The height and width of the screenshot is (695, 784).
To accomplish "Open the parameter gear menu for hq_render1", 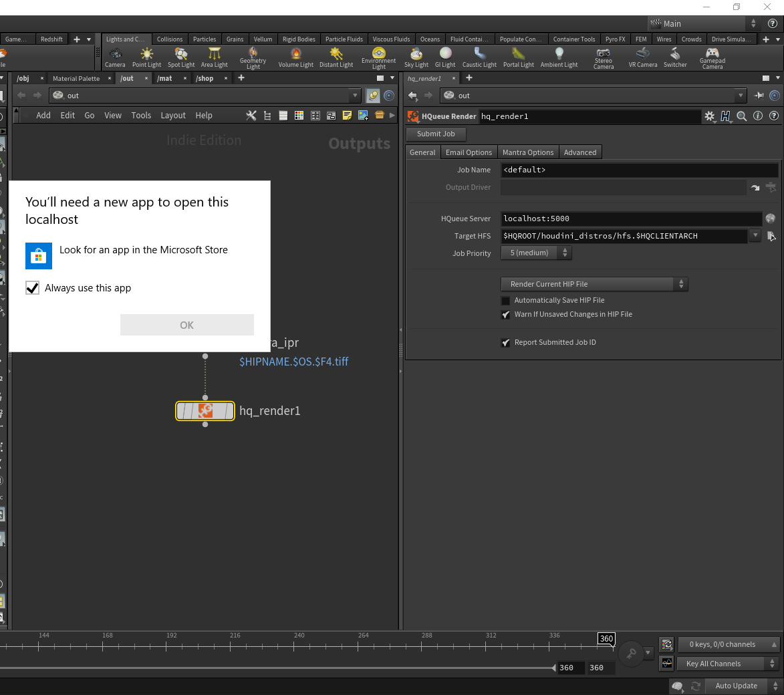I will click(x=710, y=116).
